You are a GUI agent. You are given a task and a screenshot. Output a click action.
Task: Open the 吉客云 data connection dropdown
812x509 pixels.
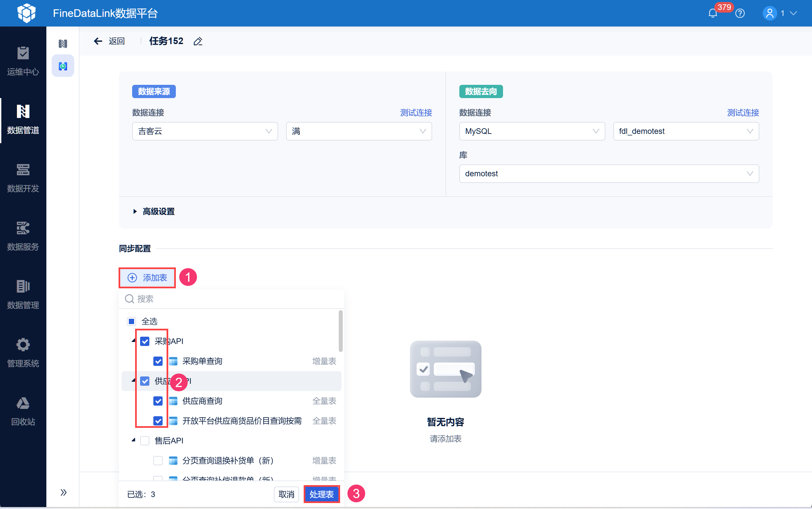coord(205,131)
